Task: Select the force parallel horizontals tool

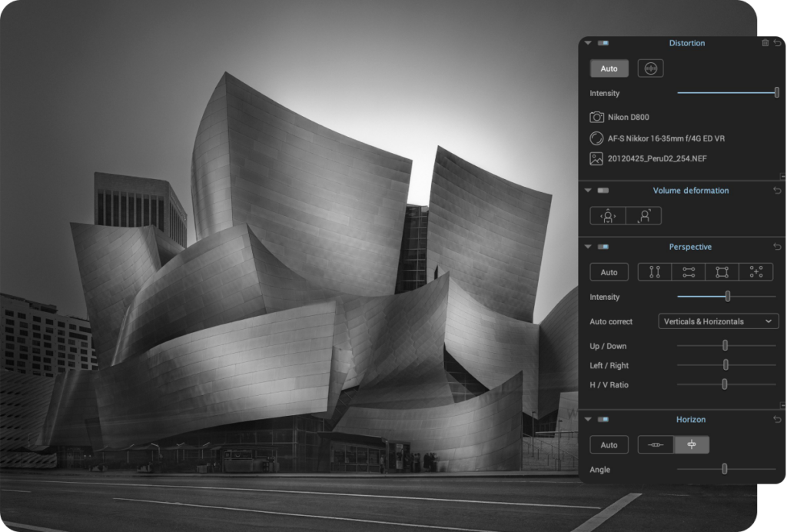Action: click(x=689, y=272)
